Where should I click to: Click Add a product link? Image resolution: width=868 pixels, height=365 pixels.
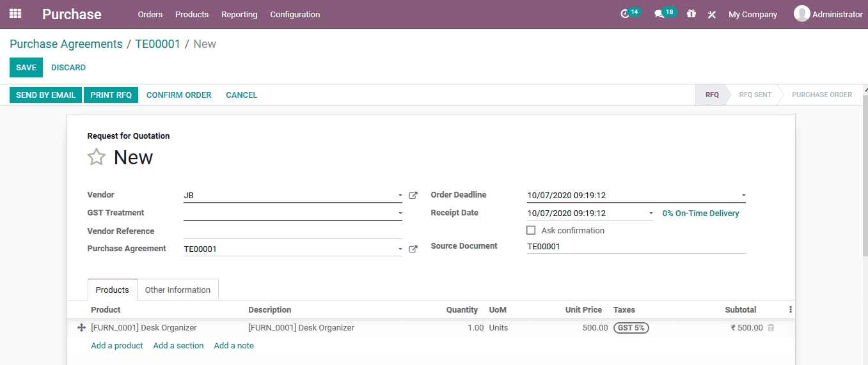point(116,346)
